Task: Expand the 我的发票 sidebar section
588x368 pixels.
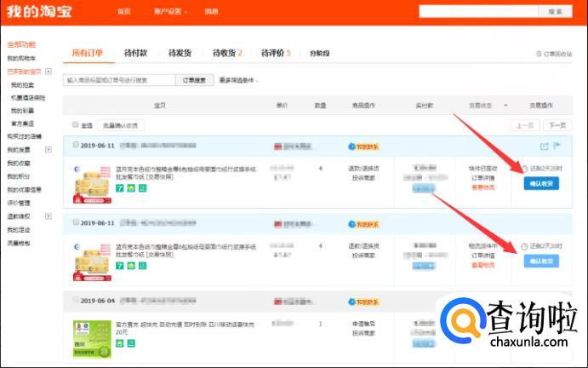Action: 49,149
